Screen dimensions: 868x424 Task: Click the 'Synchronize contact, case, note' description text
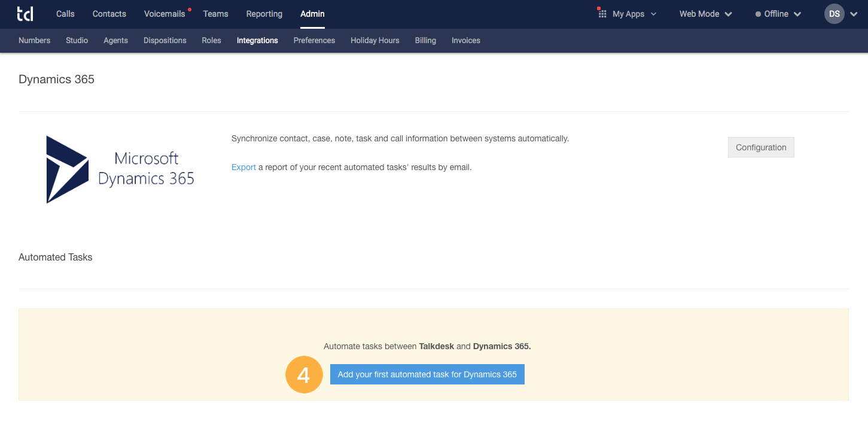[400, 138]
